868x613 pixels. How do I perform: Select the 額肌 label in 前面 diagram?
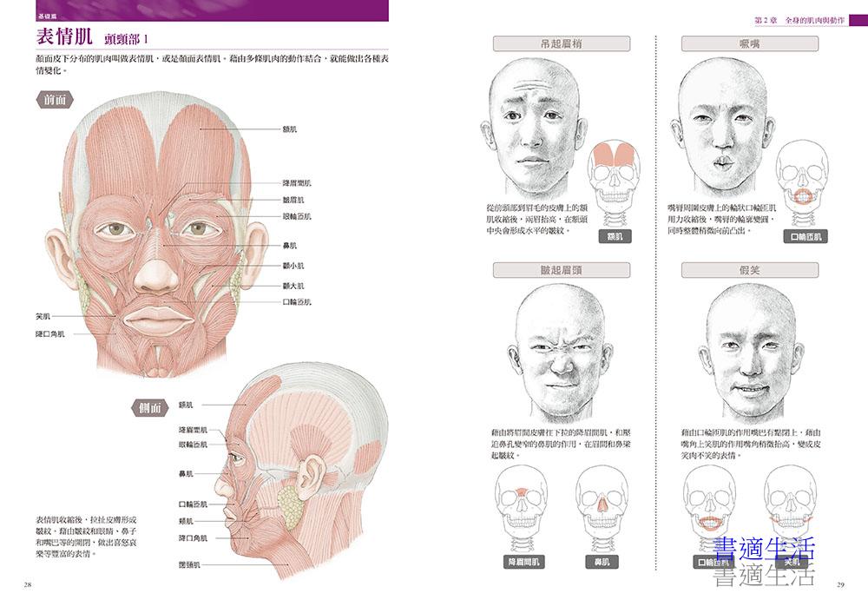click(x=290, y=129)
